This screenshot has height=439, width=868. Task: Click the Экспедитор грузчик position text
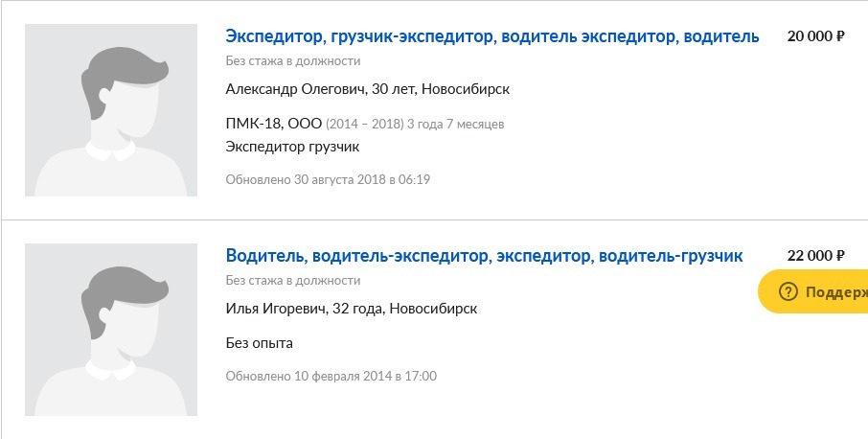tap(292, 147)
